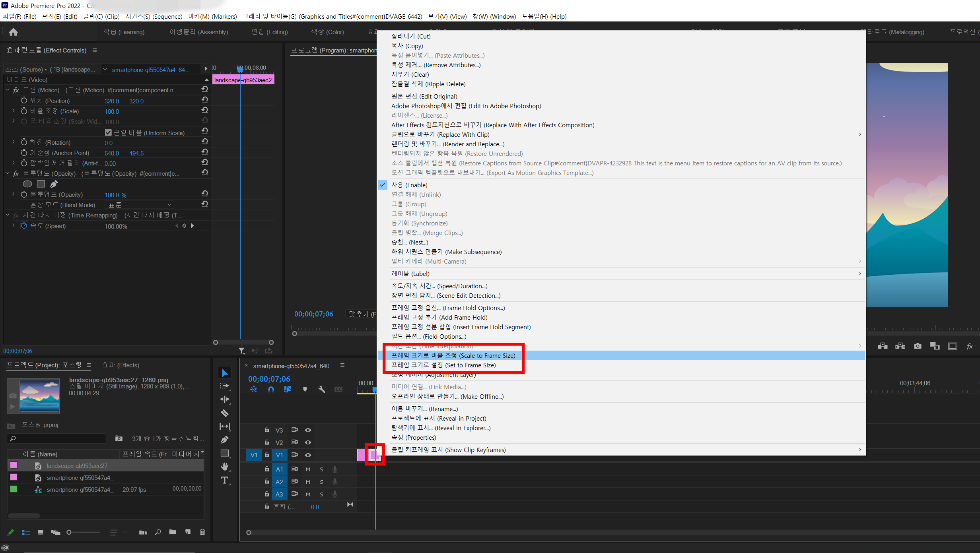
Task: Choose Nest from context menu
Action: [x=621, y=242]
